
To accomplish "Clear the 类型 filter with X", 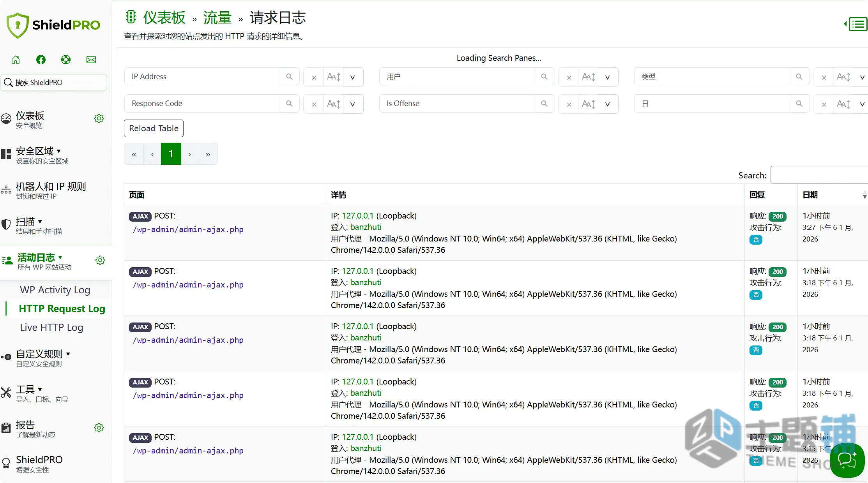I will pyautogui.click(x=824, y=77).
